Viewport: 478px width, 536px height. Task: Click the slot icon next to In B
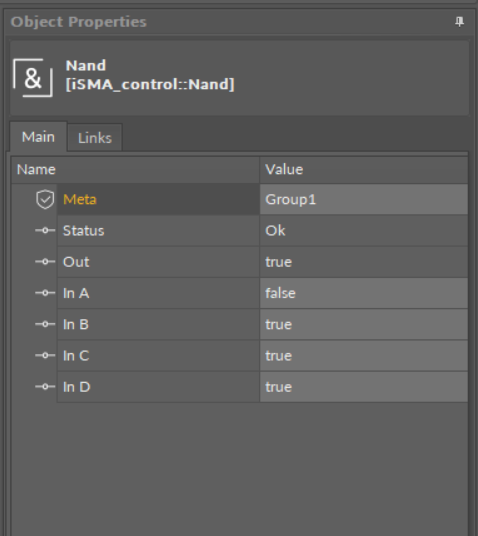coord(45,324)
